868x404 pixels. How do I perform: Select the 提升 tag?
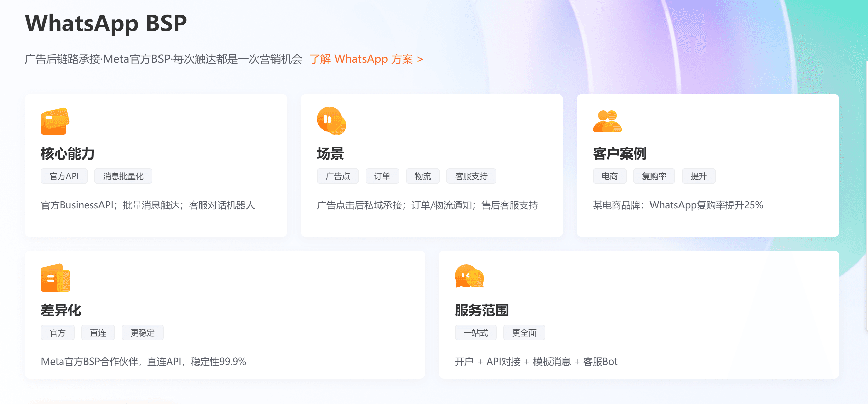698,176
